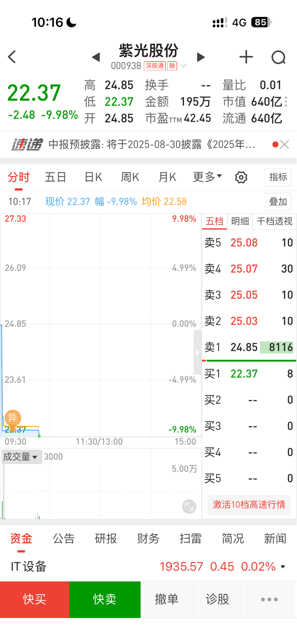Tap the orange 异 anomaly marker

(x=13, y=418)
